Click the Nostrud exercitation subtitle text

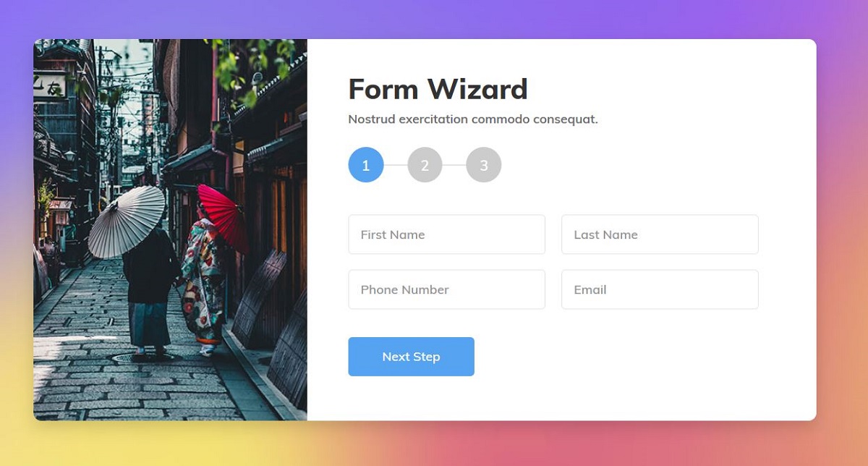(473, 119)
